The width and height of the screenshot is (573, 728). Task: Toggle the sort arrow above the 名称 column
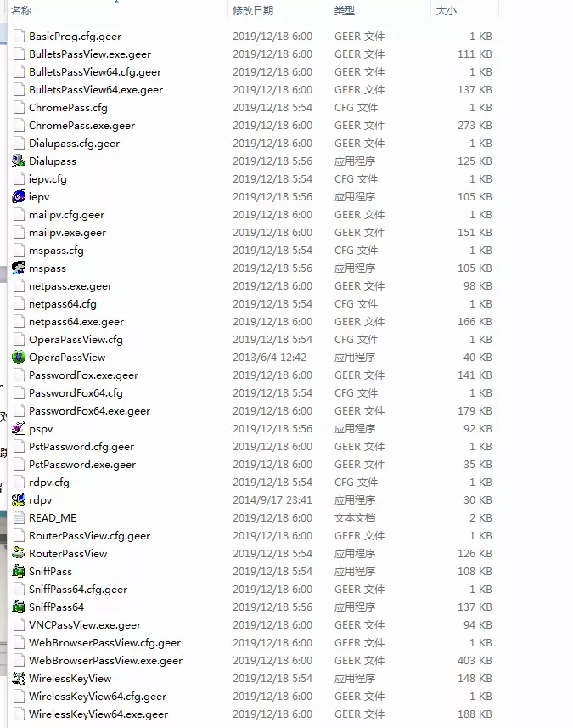pos(116,2)
